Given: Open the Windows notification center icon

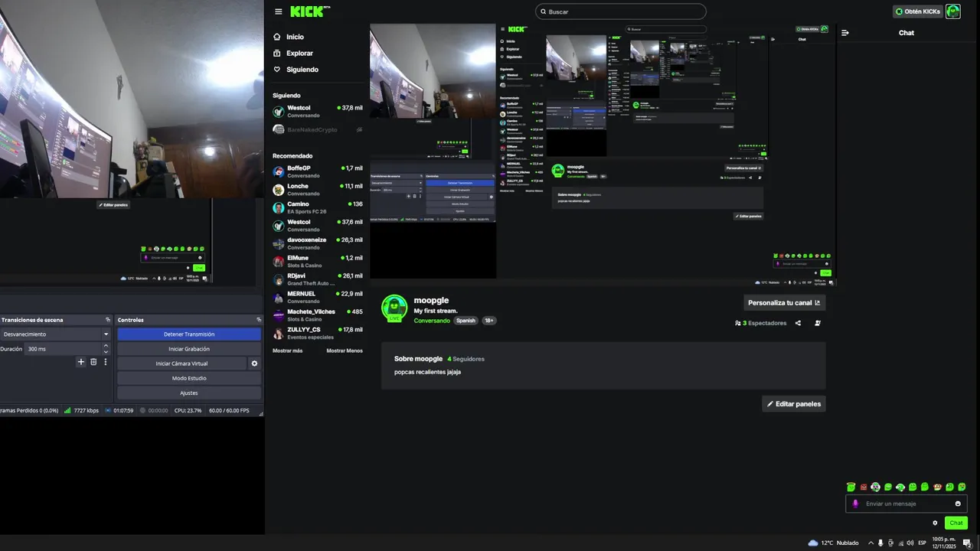Looking at the screenshot, I should coord(967,543).
